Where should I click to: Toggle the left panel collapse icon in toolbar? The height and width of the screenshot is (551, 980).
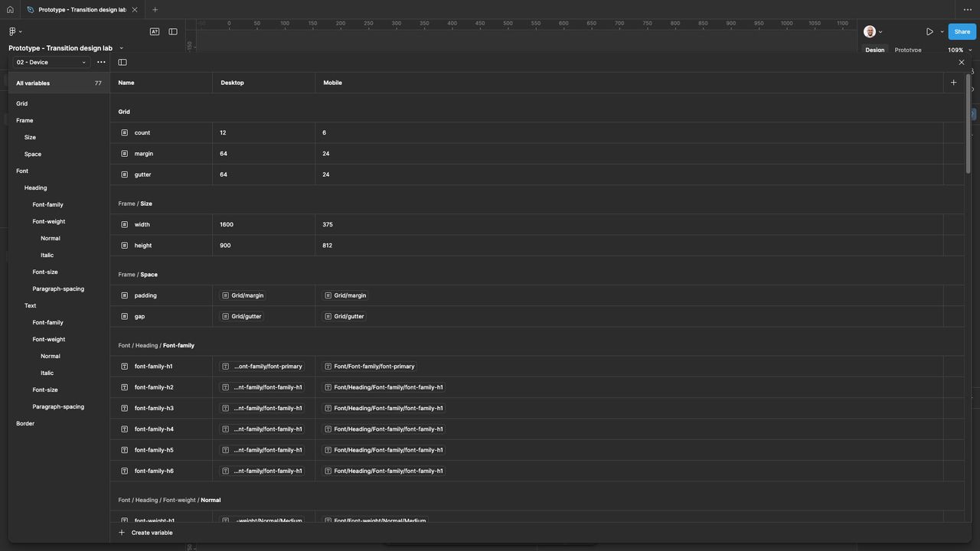[x=173, y=31]
